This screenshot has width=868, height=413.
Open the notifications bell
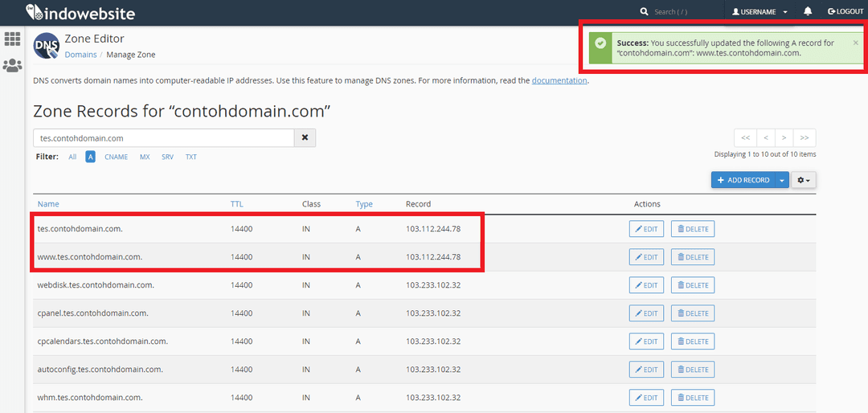809,11
